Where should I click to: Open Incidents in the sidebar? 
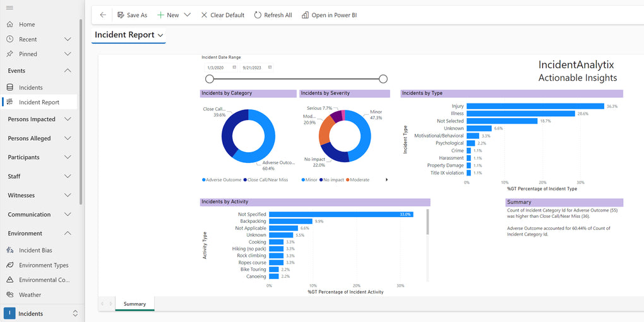(30, 88)
